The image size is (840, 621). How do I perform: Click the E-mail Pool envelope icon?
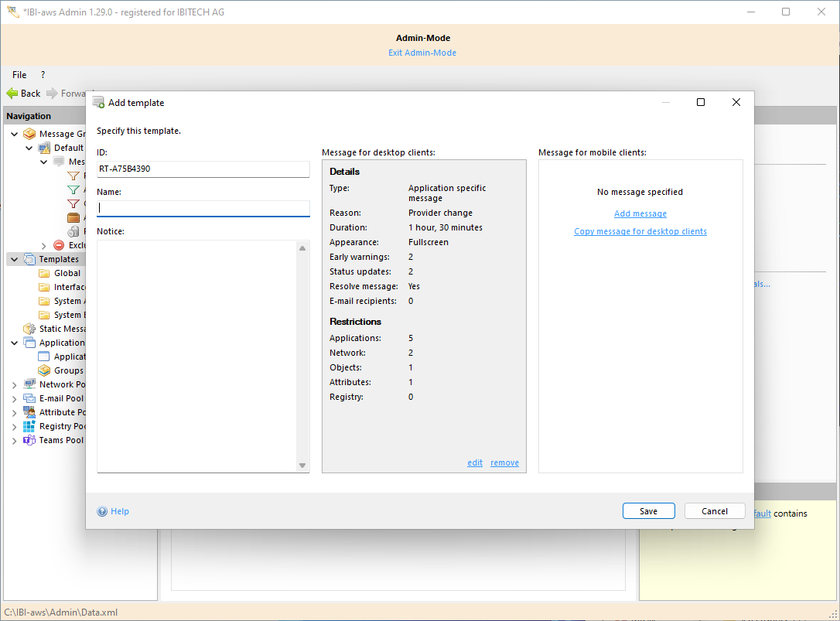[29, 398]
